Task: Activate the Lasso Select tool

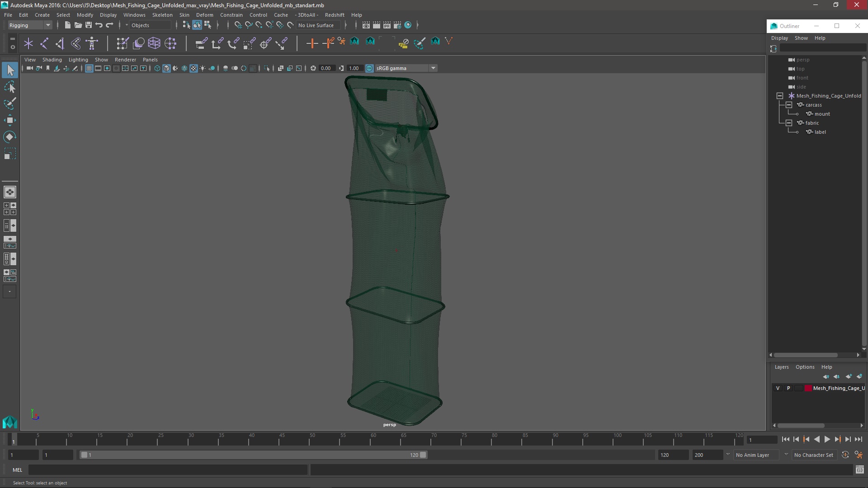Action: pos(10,87)
